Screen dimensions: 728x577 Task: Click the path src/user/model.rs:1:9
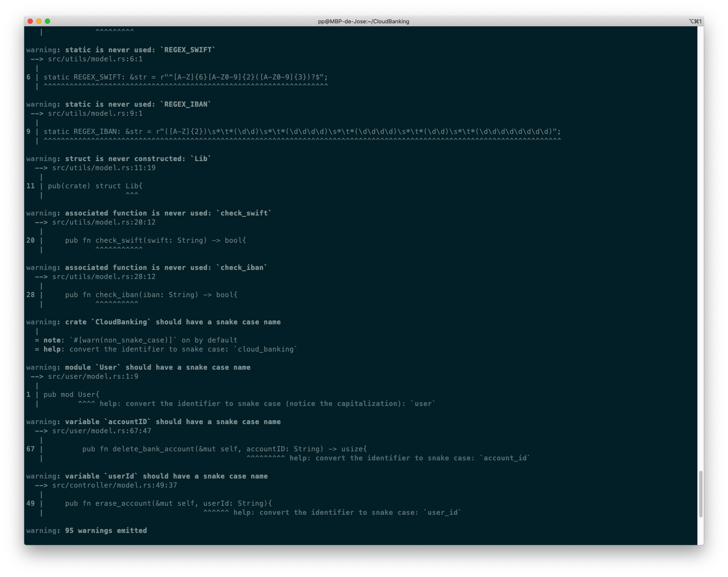click(x=93, y=377)
